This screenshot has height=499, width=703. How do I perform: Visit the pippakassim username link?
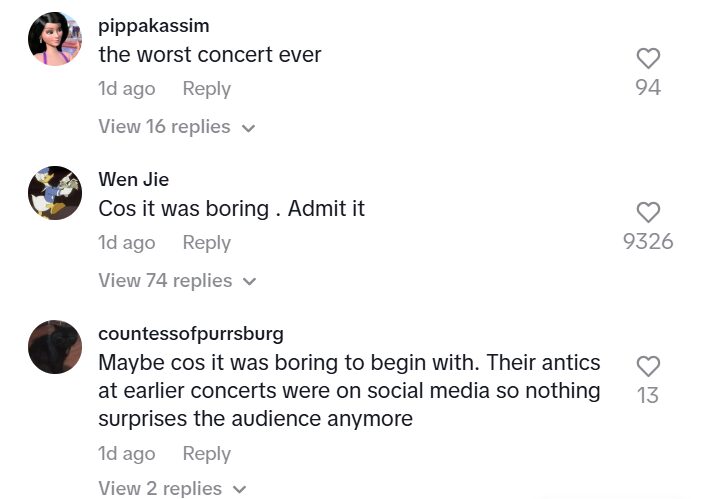point(153,26)
